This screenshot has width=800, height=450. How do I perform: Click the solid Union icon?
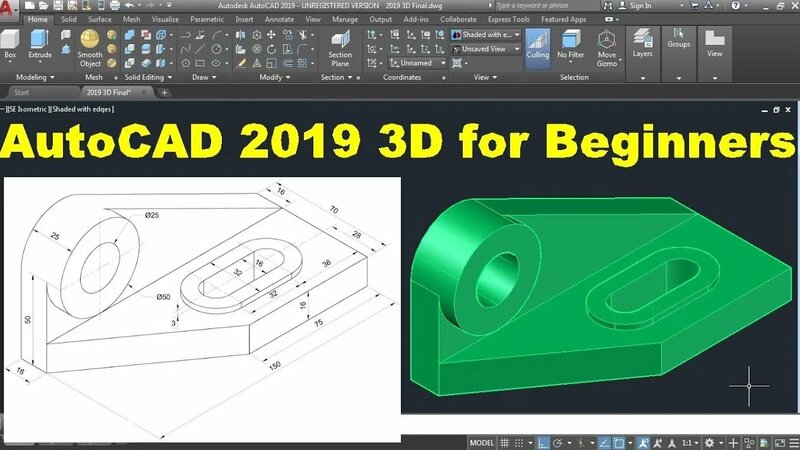point(130,35)
